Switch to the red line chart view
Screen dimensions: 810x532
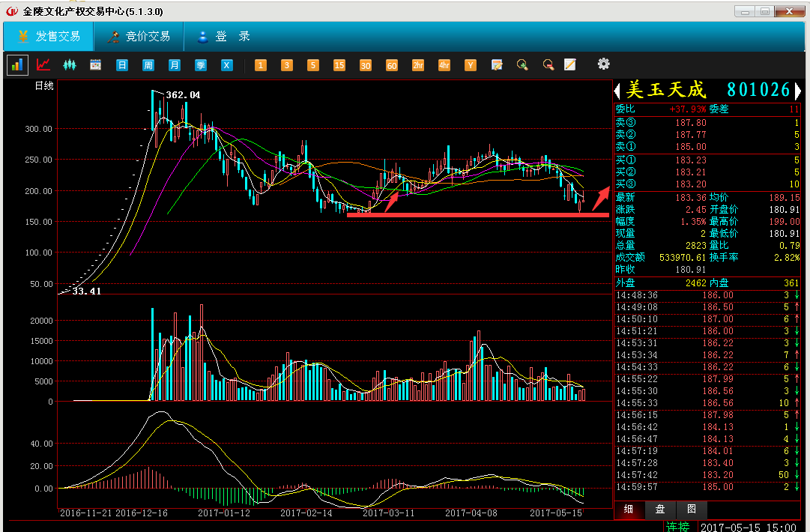43,64
